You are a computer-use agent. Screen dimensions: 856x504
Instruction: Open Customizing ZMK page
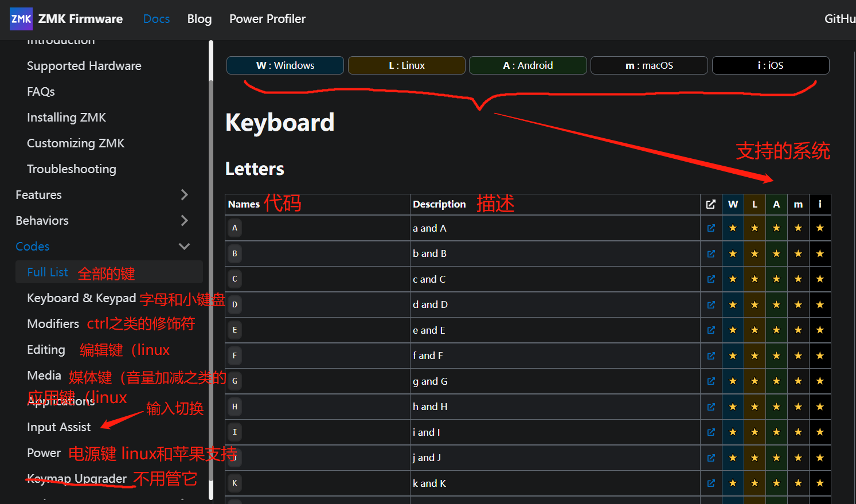76,143
